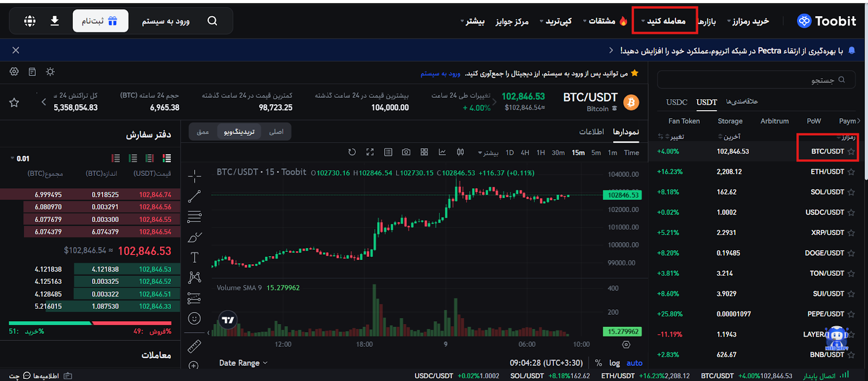The height and width of the screenshot is (381, 868).
Task: Expand the 0.01 order book precision dropdown
Action: (x=20, y=158)
